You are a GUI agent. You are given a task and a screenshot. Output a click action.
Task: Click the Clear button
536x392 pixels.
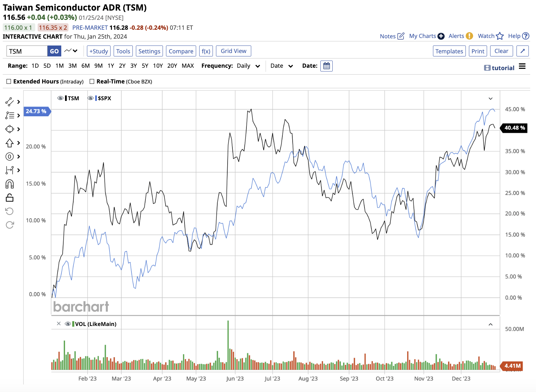click(501, 51)
